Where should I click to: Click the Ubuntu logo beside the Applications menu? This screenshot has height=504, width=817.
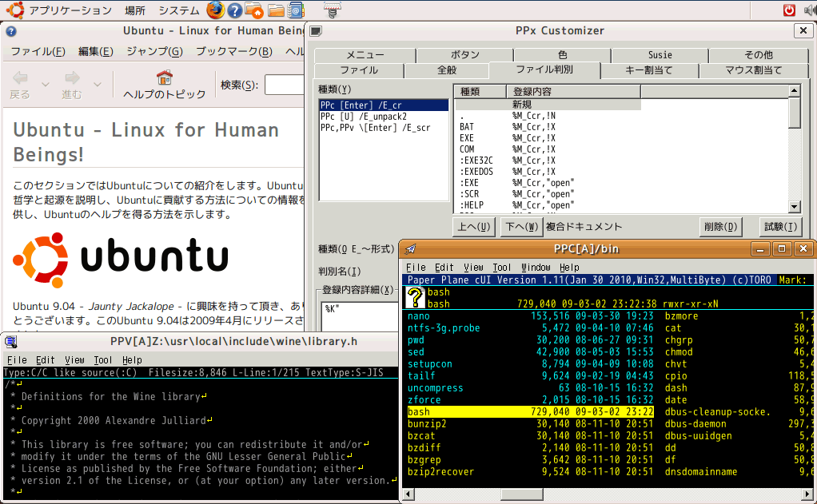click(14, 10)
